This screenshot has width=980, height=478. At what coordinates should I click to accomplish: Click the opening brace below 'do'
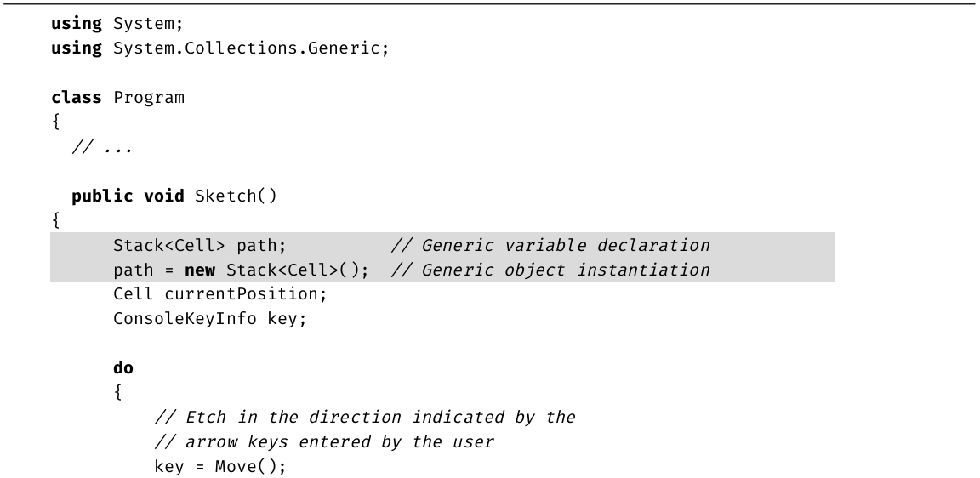(117, 394)
